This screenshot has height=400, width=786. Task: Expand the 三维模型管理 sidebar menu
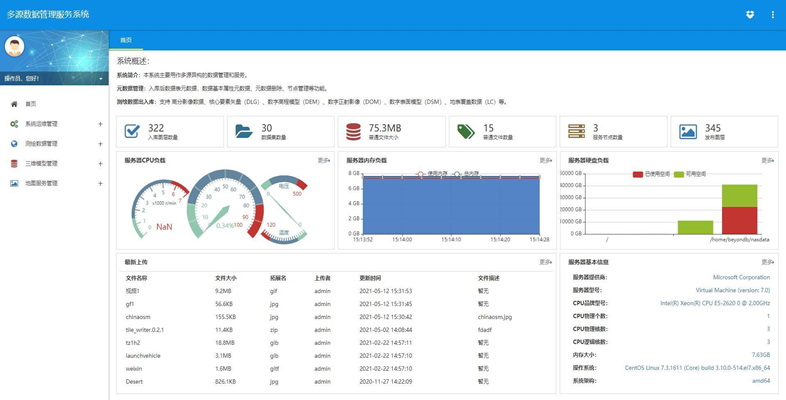(x=54, y=163)
